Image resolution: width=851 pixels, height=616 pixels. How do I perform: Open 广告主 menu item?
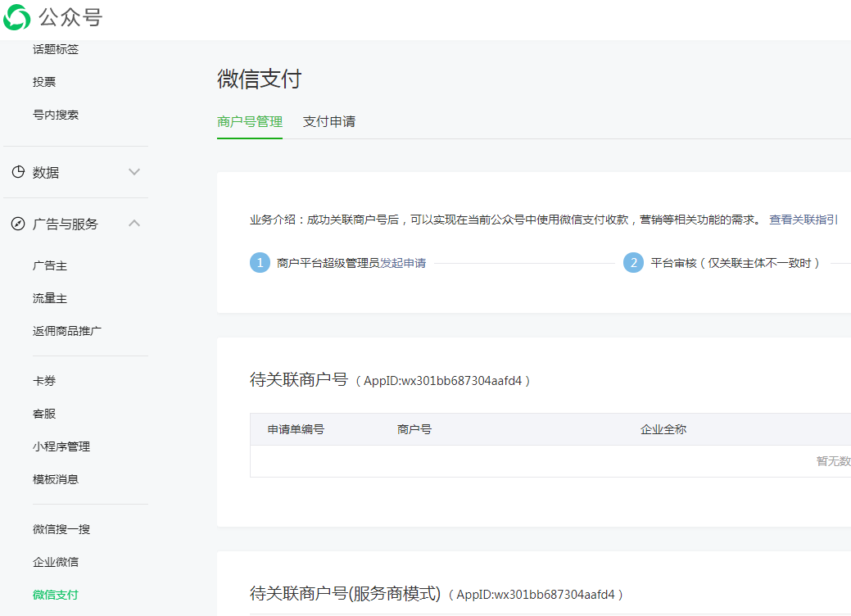click(50, 266)
